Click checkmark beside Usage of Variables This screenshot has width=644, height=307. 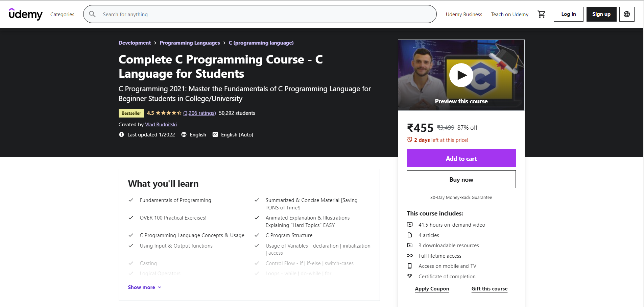[x=257, y=246]
